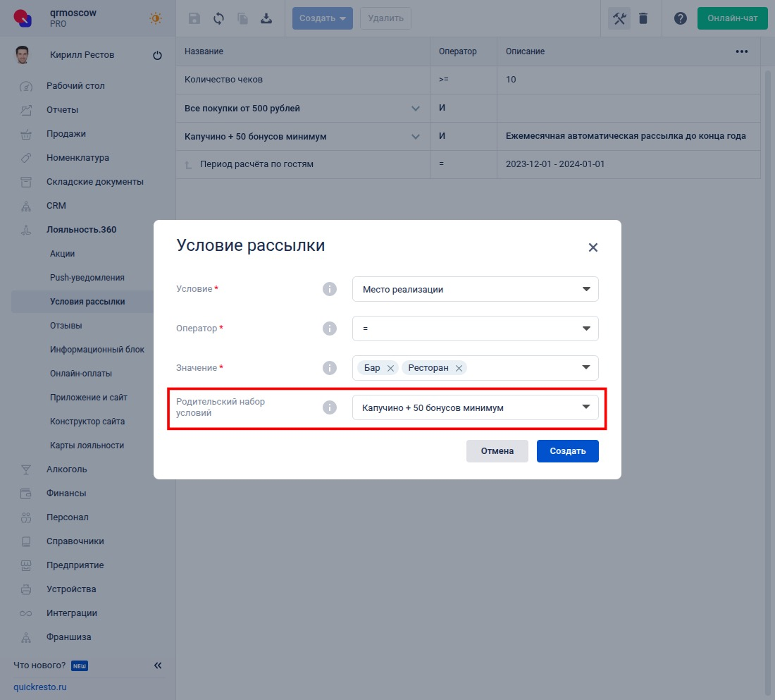Screen dimensions: 775x700
Task: Click the Финансы wallet icon
Action: point(25,493)
